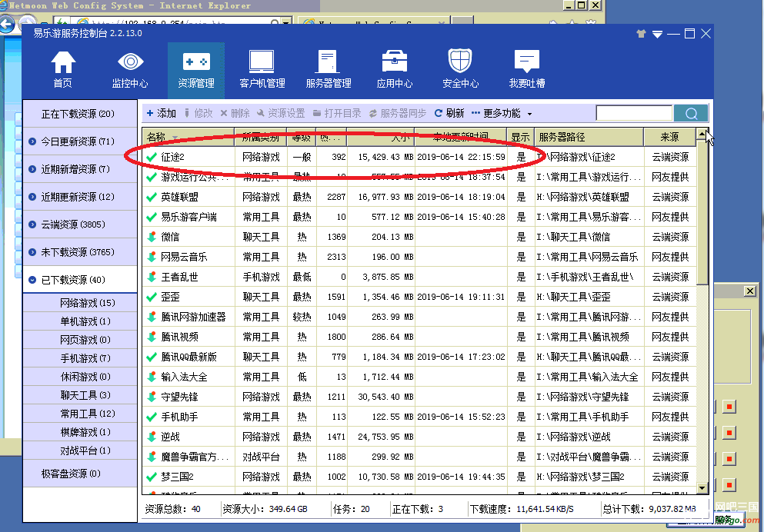The image size is (764, 532).
Task: Click scrollbar up arrow of resource list
Action: coord(702,134)
